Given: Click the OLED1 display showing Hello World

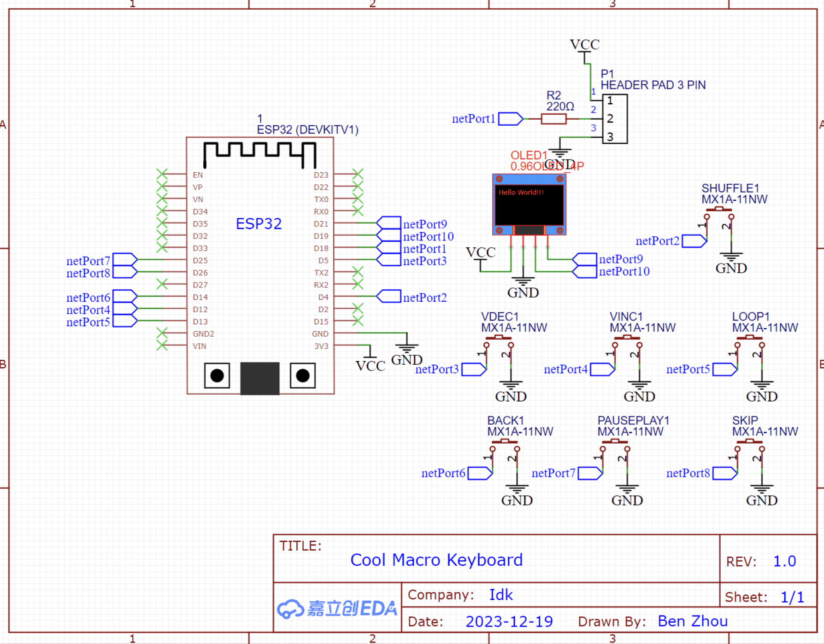Looking at the screenshot, I should pos(529,205).
